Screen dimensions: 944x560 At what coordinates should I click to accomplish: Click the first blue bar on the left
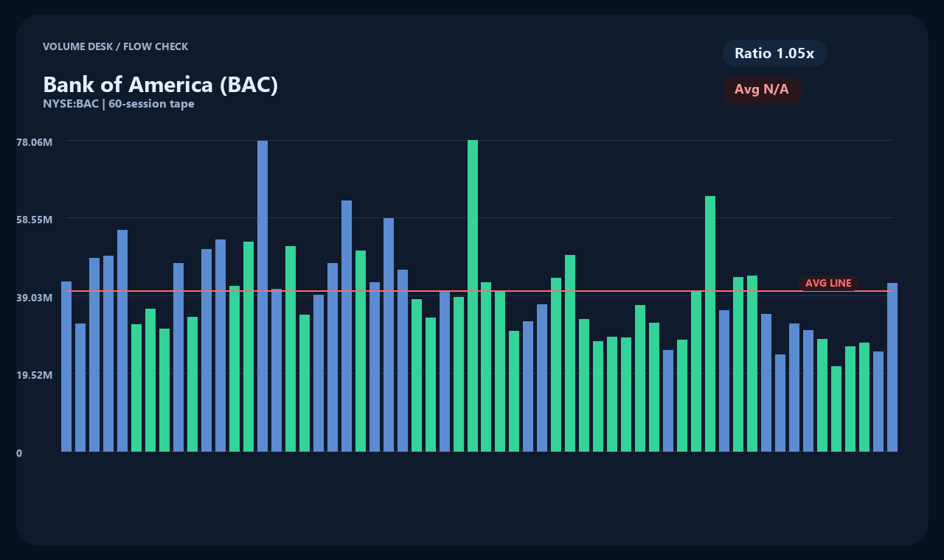[66, 366]
